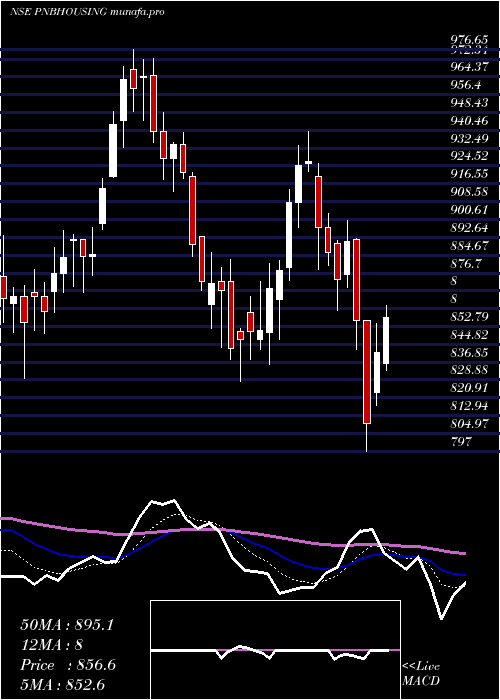Click the 956.4 price axis label
The image size is (500, 700).
click(465, 85)
